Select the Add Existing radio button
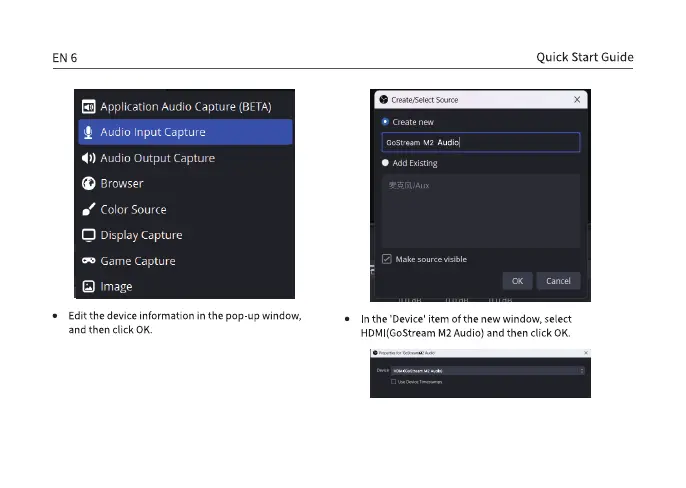The height and width of the screenshot is (488, 686). coord(385,163)
